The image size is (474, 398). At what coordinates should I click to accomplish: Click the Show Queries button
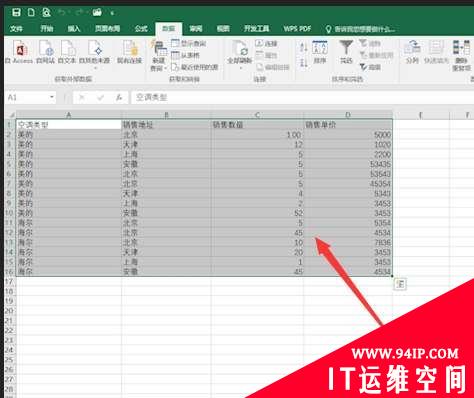189,43
